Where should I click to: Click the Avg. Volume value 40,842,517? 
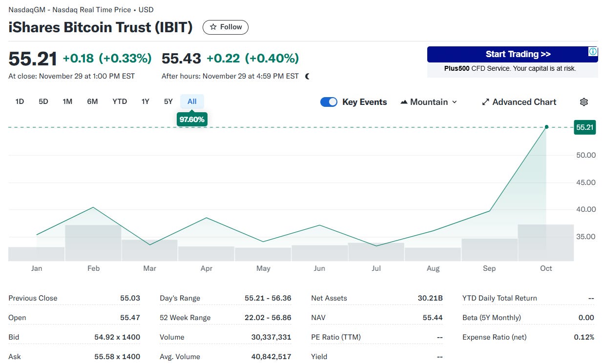tap(271, 357)
